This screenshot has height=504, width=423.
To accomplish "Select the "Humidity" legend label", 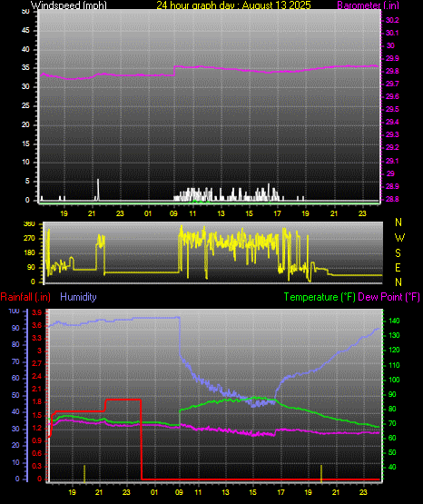I will (78, 297).
